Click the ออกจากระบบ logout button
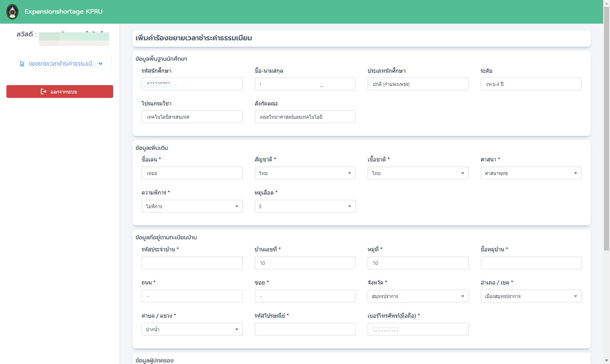The height and width of the screenshot is (364, 610). click(60, 91)
